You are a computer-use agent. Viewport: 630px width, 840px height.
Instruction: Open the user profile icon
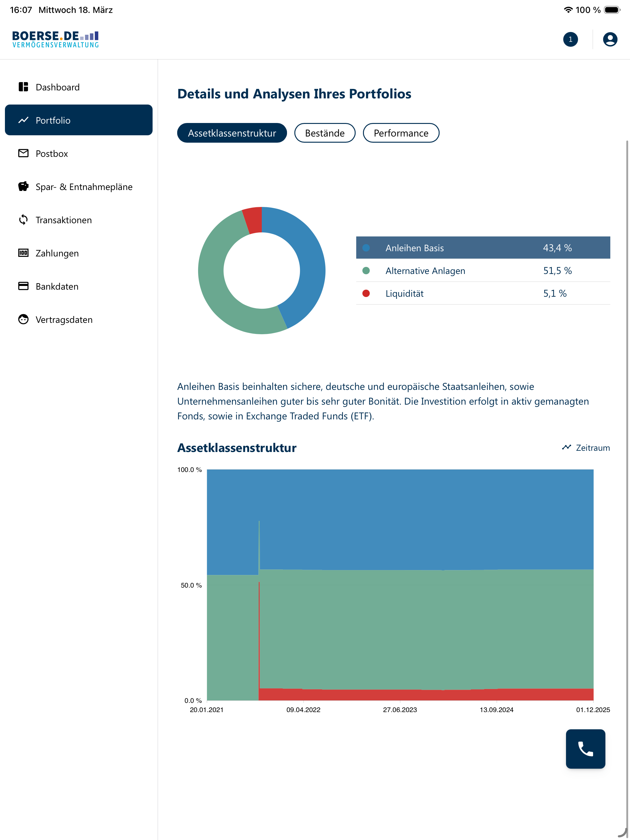click(610, 39)
